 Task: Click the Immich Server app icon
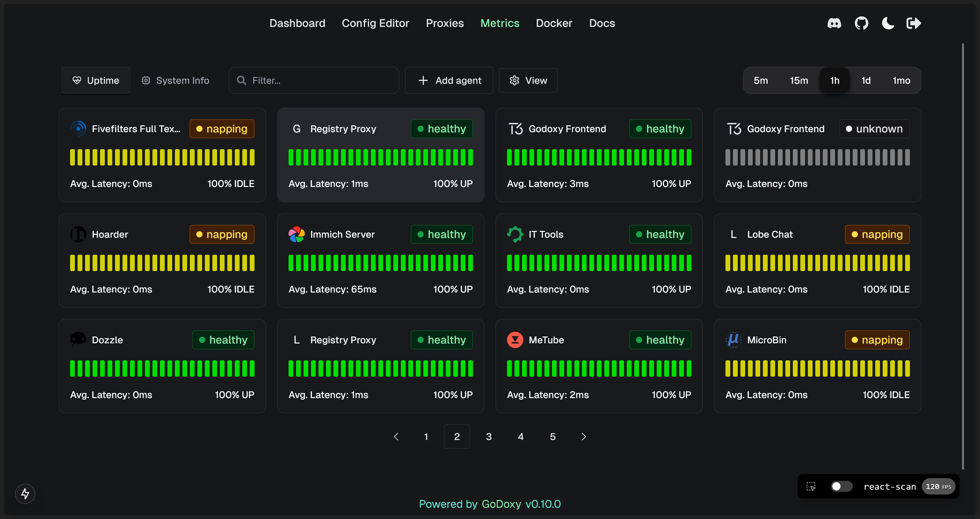coord(297,234)
